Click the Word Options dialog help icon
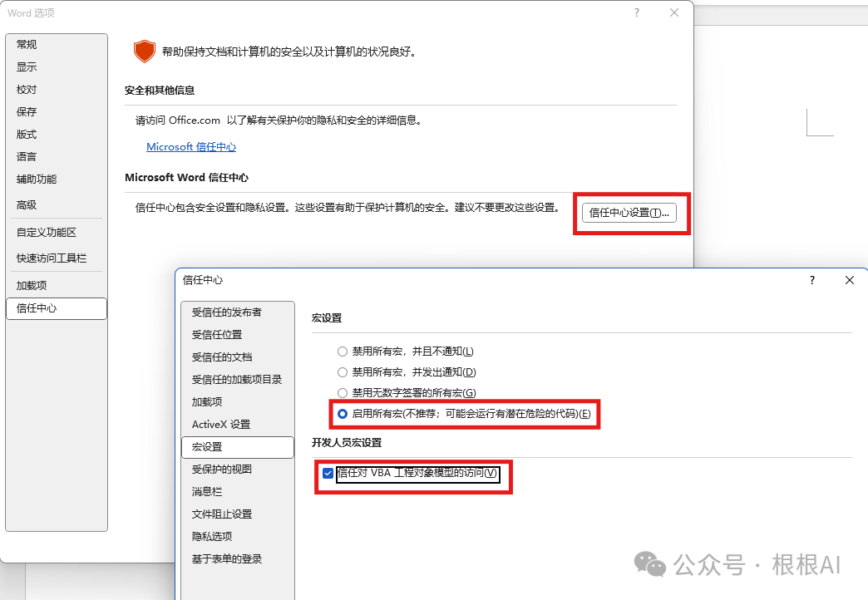 click(636, 12)
